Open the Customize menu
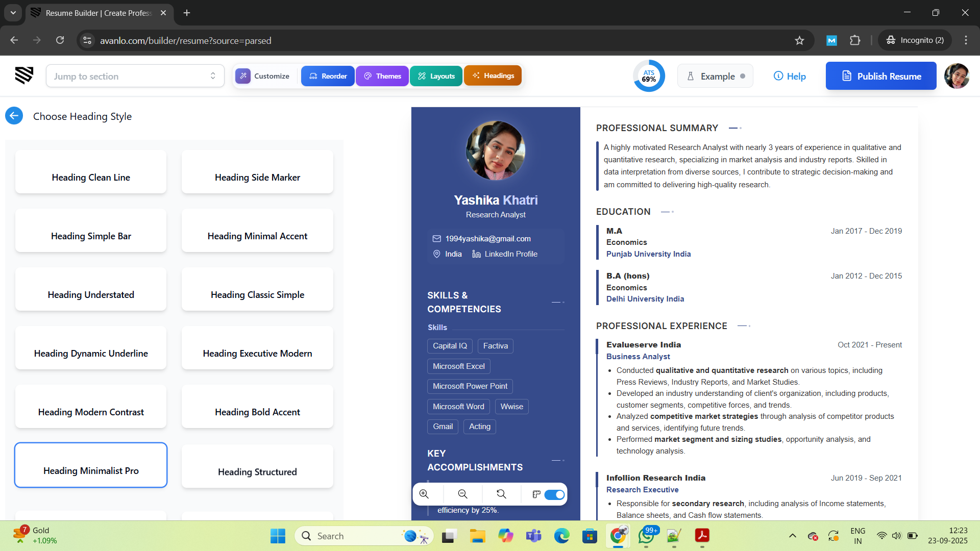The image size is (980, 551). click(x=263, y=76)
